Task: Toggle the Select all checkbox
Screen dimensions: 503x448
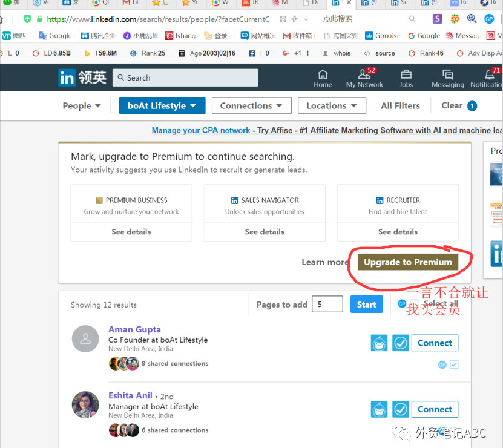Action: point(415,303)
